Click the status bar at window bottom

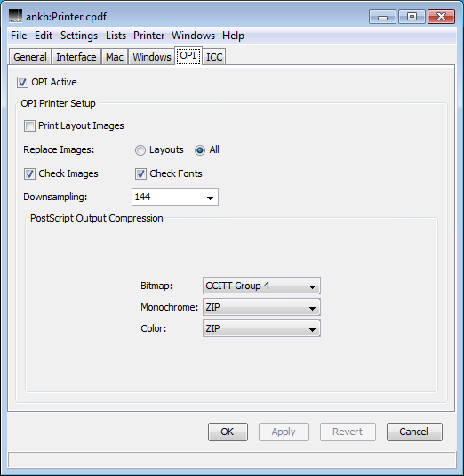pyautogui.click(x=232, y=460)
